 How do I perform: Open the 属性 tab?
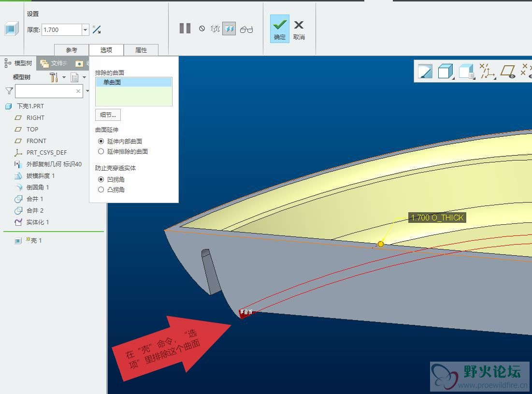tap(141, 50)
